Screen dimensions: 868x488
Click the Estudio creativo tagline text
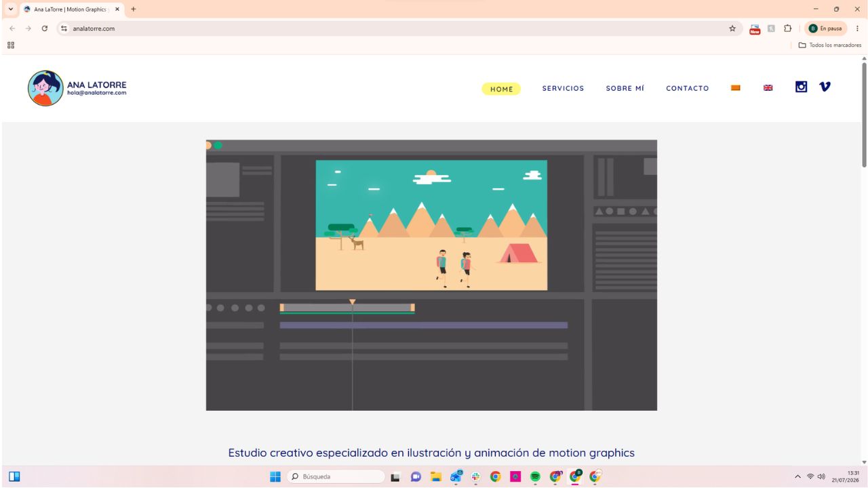(x=431, y=453)
